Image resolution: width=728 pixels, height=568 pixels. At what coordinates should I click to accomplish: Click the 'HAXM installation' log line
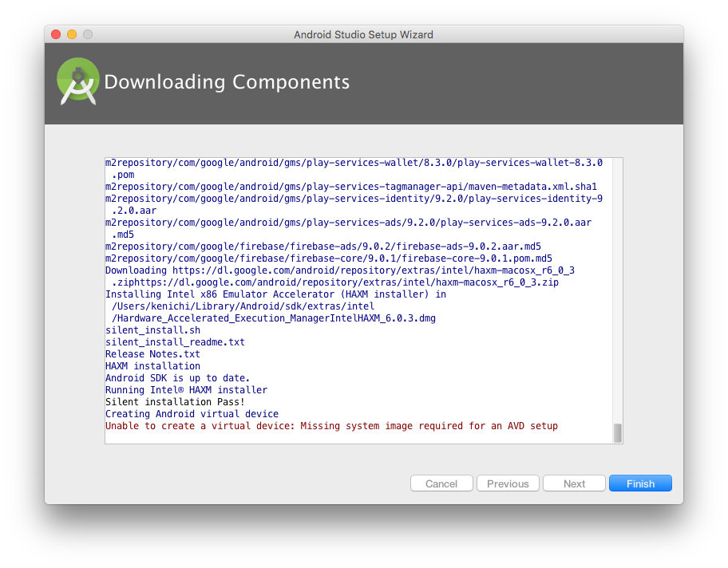coord(152,365)
